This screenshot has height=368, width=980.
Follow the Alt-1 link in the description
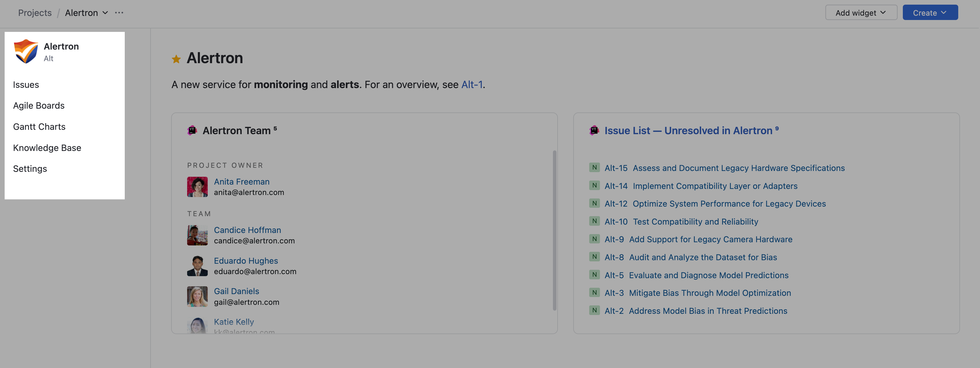(472, 84)
